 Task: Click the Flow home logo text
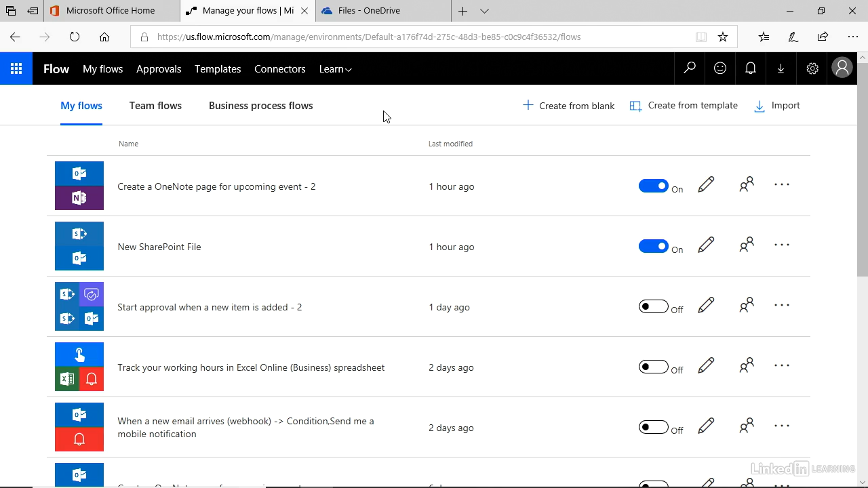pyautogui.click(x=56, y=69)
